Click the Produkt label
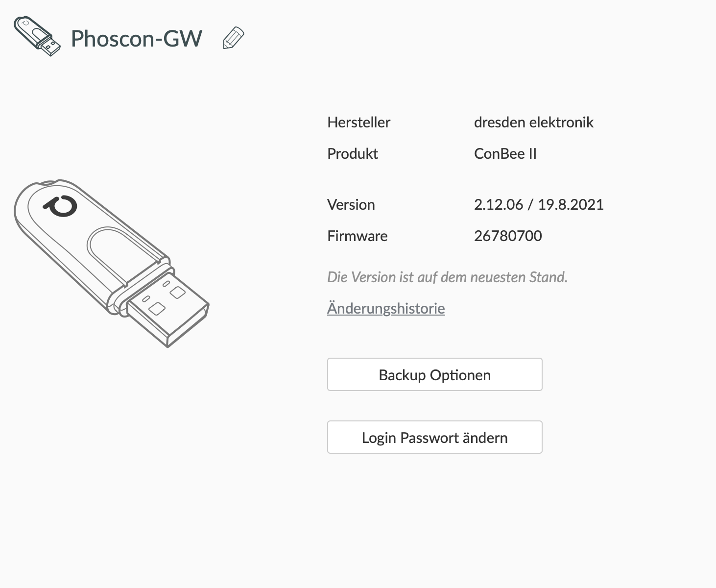Screen dimensions: 716x588 coord(353,153)
